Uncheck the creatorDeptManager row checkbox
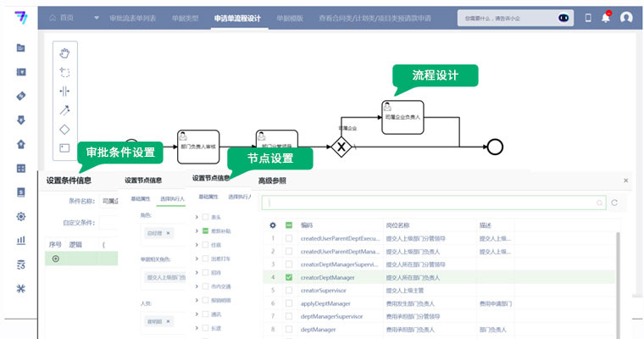The image size is (644, 339). [x=289, y=277]
